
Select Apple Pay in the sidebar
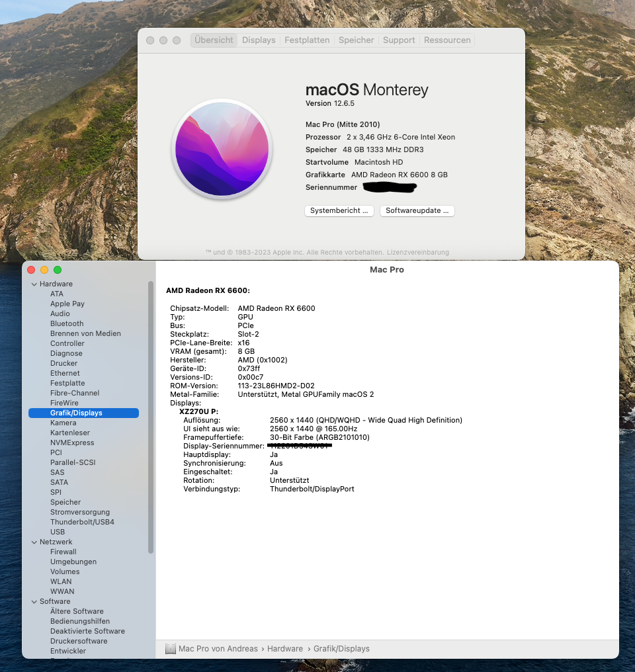[67, 304]
